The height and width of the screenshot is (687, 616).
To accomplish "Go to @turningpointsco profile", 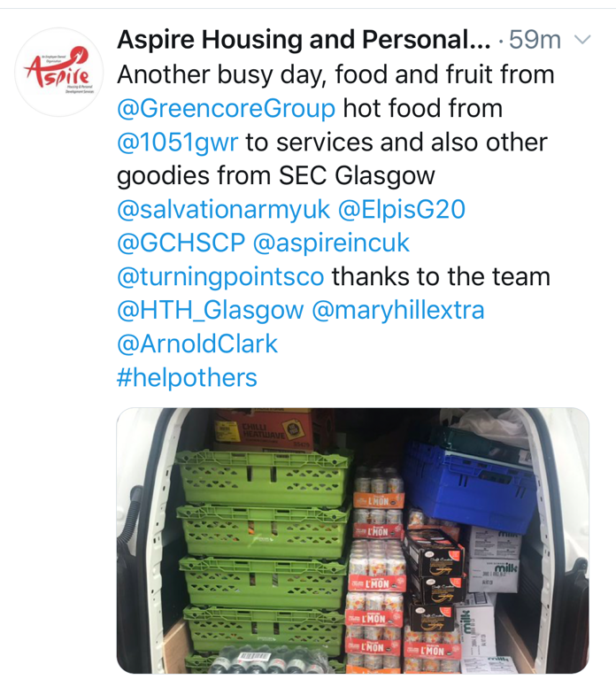I will [x=220, y=277].
